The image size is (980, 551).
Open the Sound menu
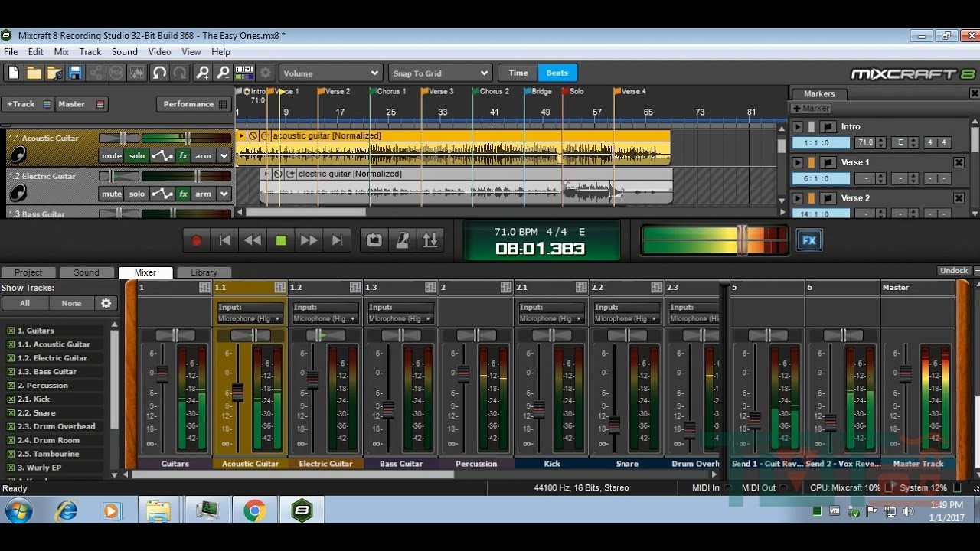(125, 52)
